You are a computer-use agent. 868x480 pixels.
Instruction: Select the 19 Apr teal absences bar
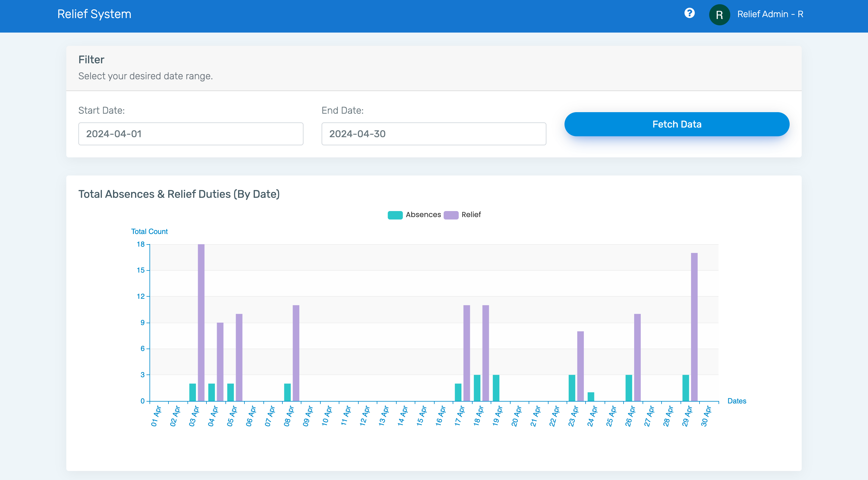pyautogui.click(x=496, y=388)
